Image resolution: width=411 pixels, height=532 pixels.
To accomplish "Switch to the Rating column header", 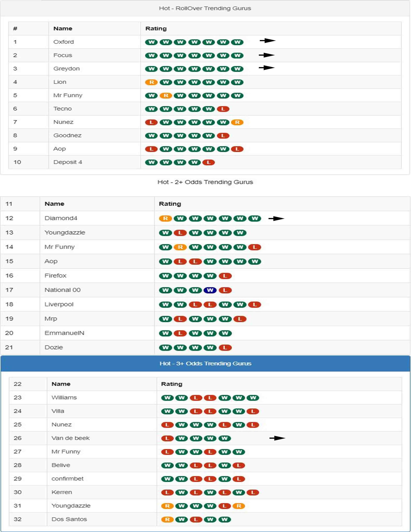I will click(156, 28).
